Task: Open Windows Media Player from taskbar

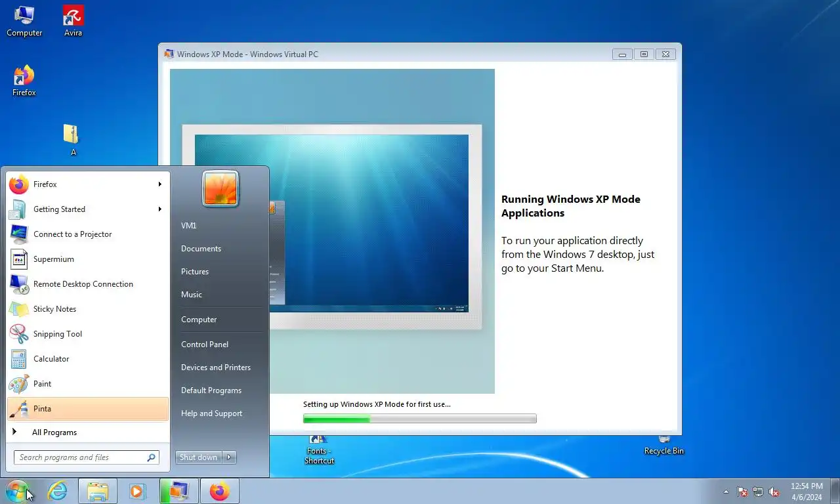Action: 137,491
